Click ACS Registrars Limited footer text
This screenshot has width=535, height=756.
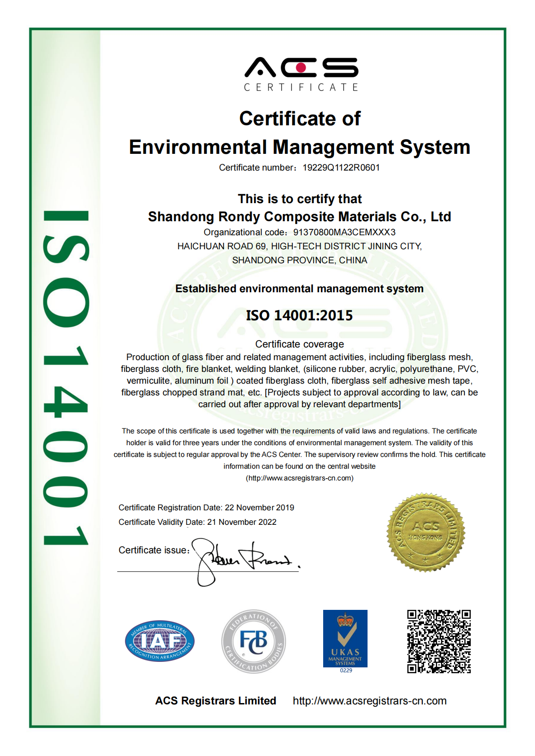pos(216,701)
